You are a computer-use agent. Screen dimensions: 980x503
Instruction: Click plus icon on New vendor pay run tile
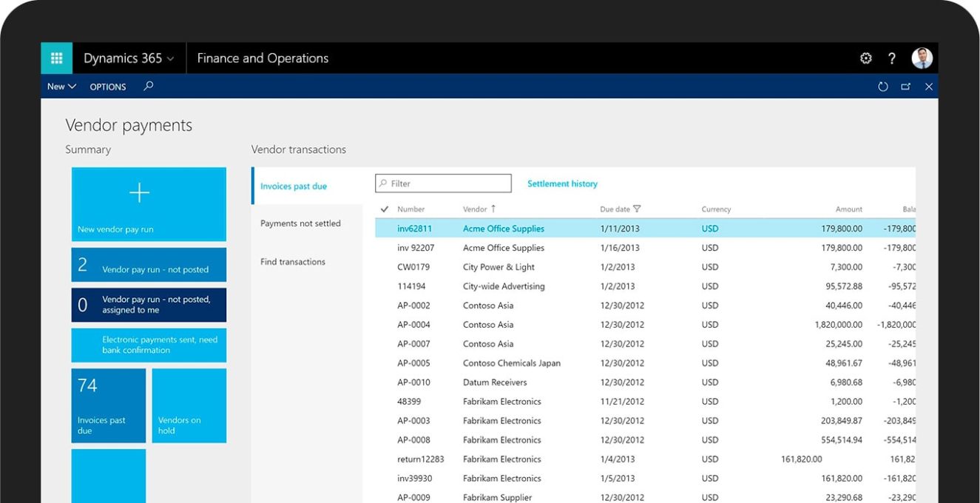click(139, 194)
